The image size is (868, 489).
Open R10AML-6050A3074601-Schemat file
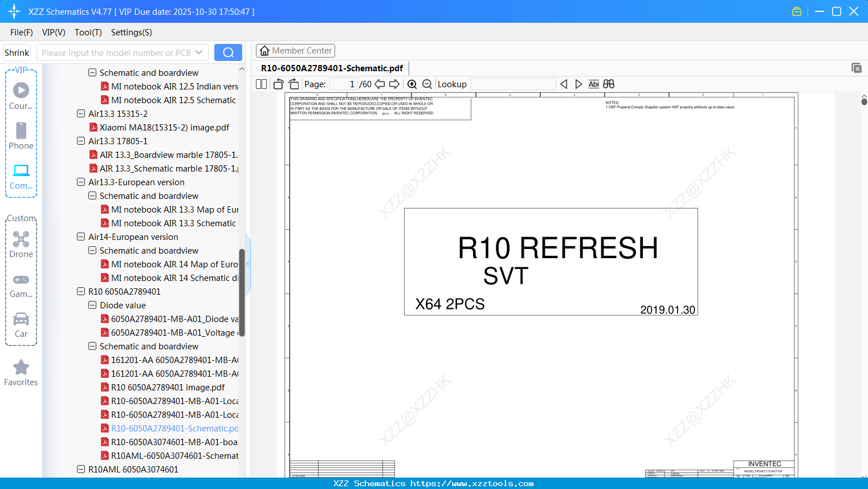(x=175, y=455)
